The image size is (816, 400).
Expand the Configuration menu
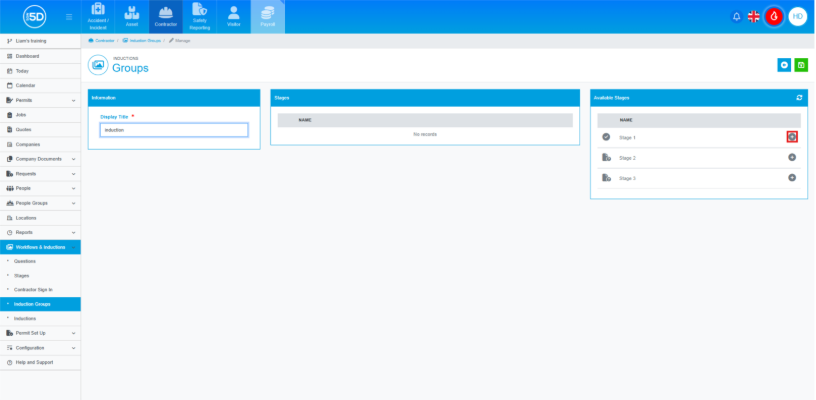point(40,347)
